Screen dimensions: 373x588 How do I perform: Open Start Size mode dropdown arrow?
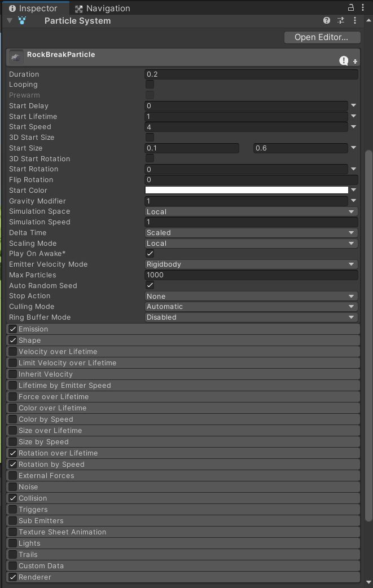point(353,148)
